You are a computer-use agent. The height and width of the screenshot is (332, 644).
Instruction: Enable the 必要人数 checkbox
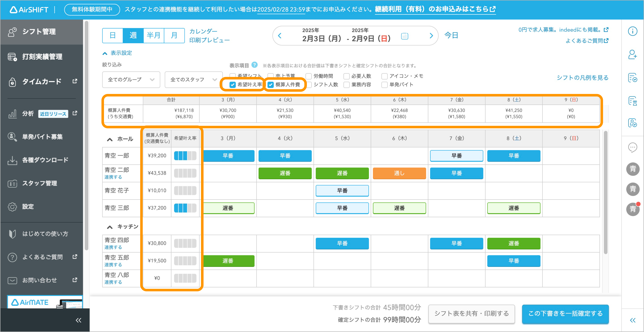(347, 76)
